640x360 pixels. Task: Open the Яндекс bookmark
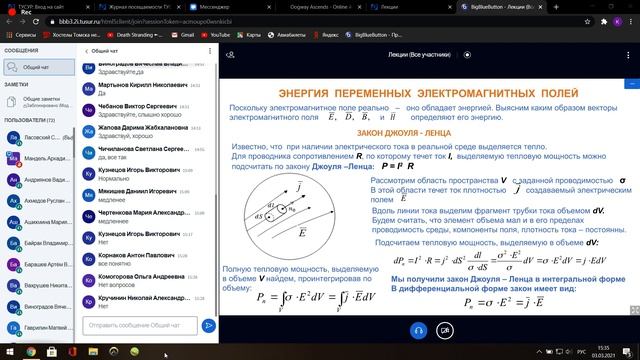point(326,35)
